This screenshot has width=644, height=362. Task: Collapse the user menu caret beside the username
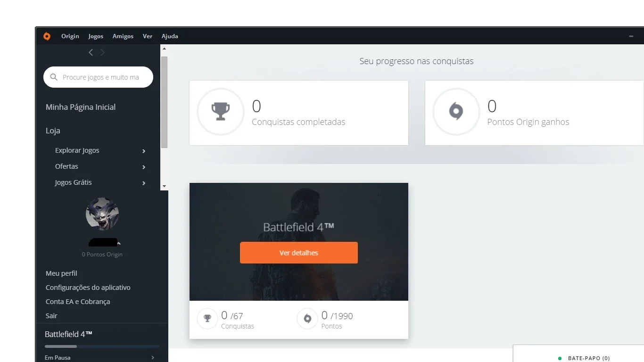click(119, 243)
